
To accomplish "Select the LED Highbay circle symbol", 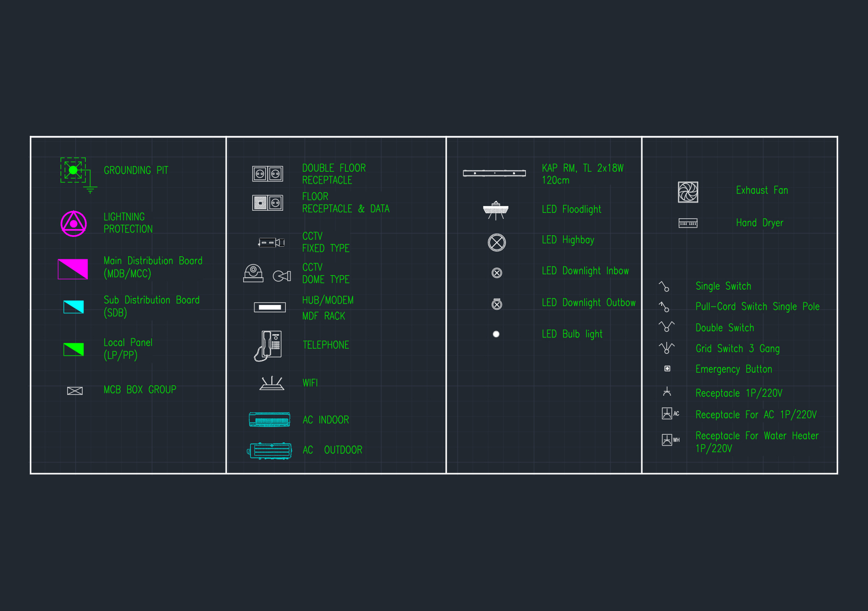I will click(x=497, y=242).
